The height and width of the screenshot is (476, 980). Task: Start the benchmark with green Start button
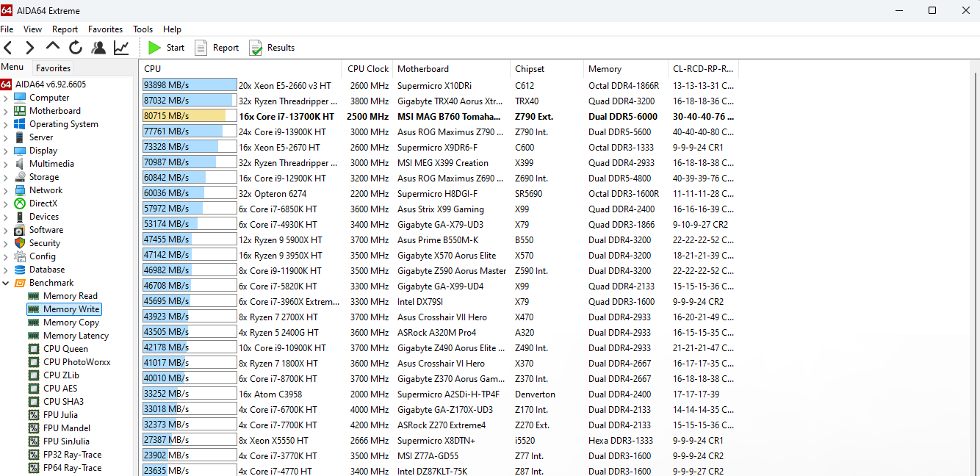[166, 48]
